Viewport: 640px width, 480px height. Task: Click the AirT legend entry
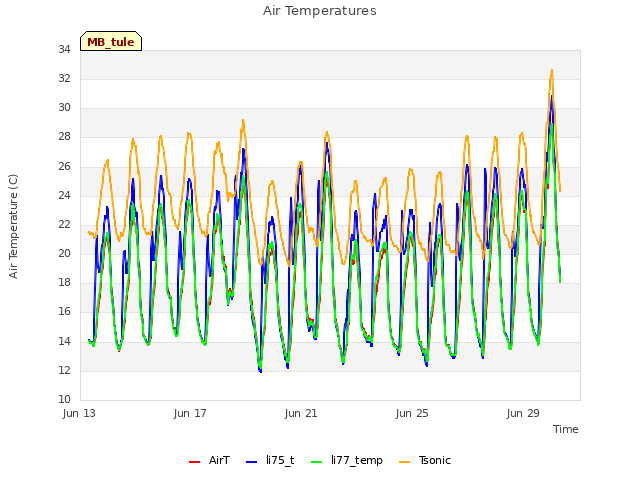[x=209, y=460]
